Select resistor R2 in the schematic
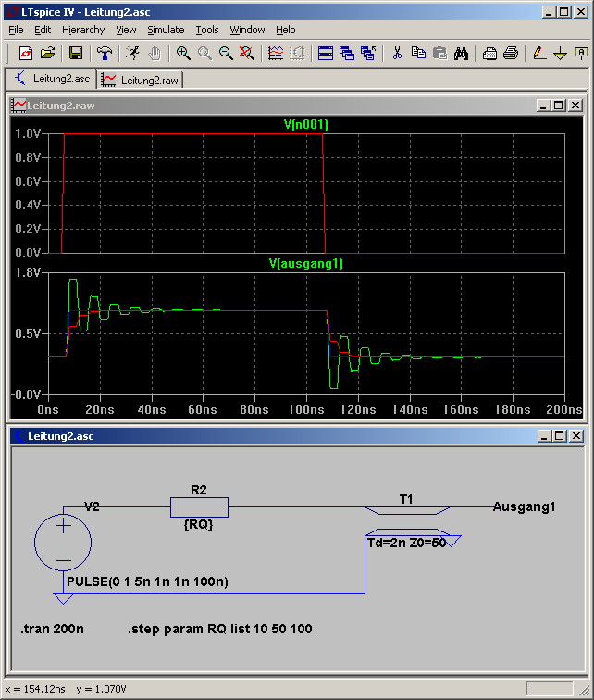The height and width of the screenshot is (700, 594). click(x=199, y=507)
